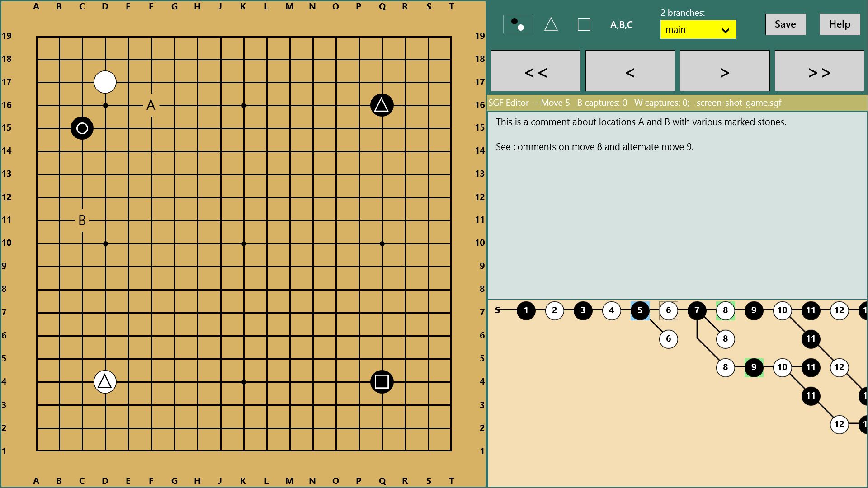This screenshot has width=868, height=488.
Task: Select the A,B,C letter label tool
Action: click(621, 25)
